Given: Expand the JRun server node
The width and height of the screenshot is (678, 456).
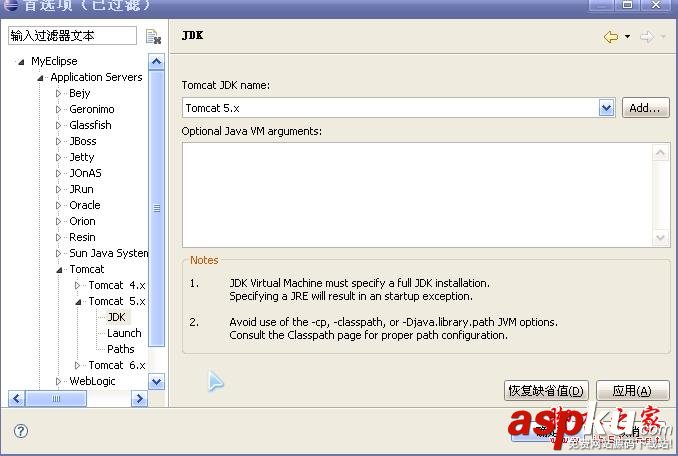Looking at the screenshot, I should tap(58, 189).
